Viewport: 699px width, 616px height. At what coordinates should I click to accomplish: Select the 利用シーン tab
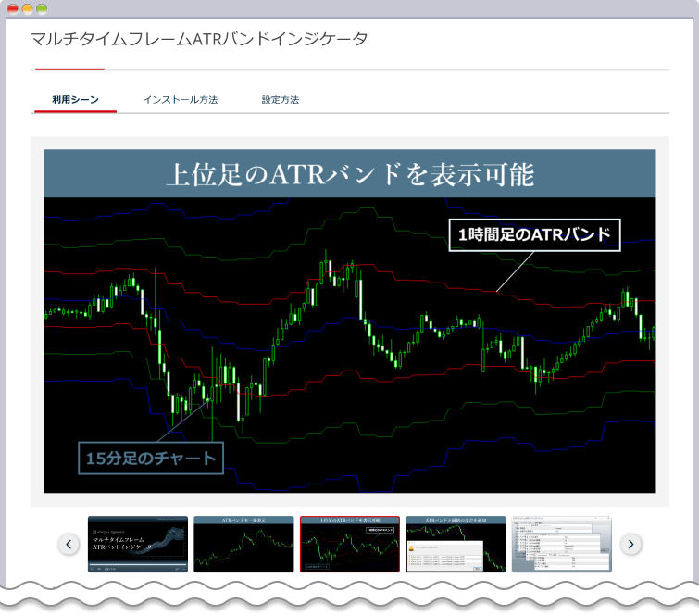(75, 99)
